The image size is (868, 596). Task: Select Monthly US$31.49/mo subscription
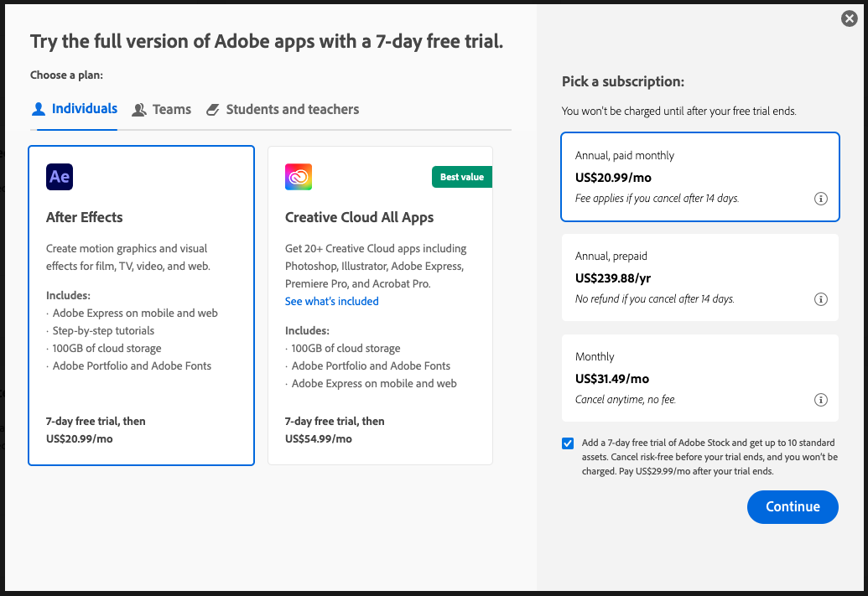(700, 378)
